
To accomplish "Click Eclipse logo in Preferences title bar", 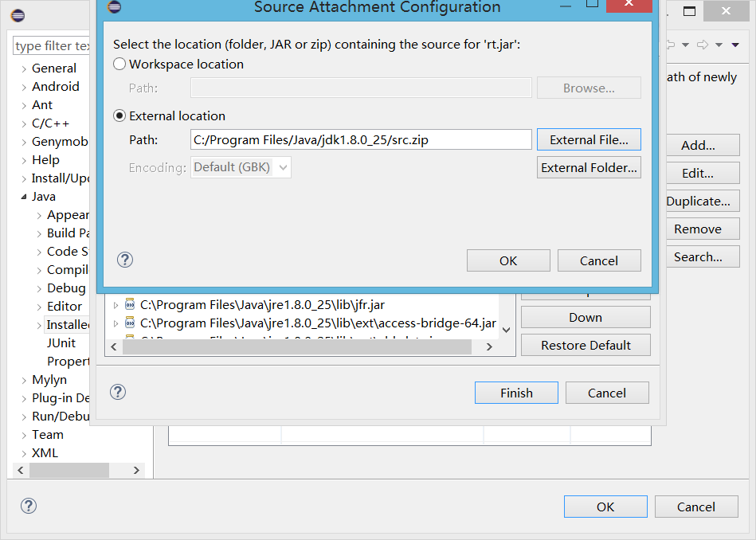I will (x=18, y=15).
